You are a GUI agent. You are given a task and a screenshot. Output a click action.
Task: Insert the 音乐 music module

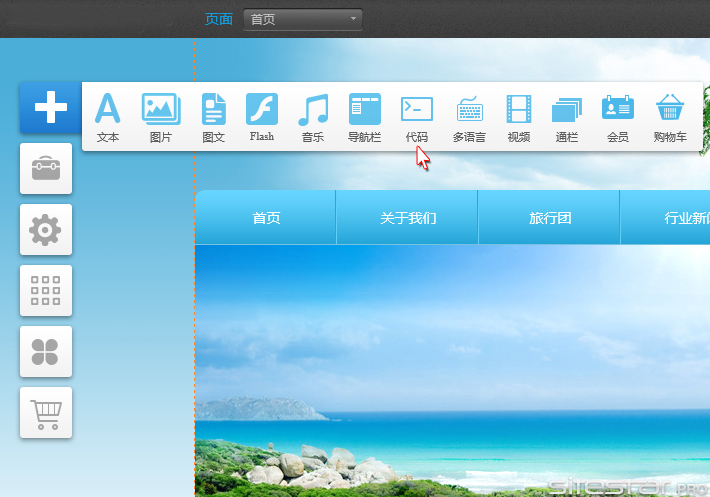click(313, 116)
